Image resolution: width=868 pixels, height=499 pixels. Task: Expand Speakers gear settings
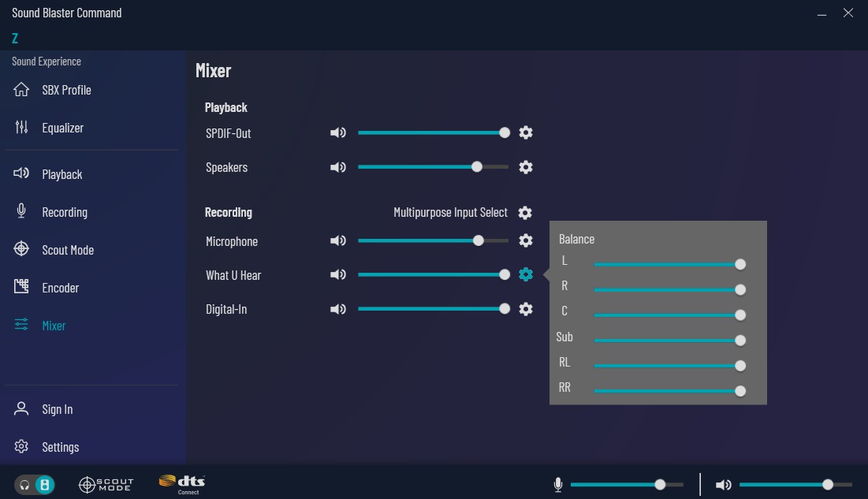(526, 167)
